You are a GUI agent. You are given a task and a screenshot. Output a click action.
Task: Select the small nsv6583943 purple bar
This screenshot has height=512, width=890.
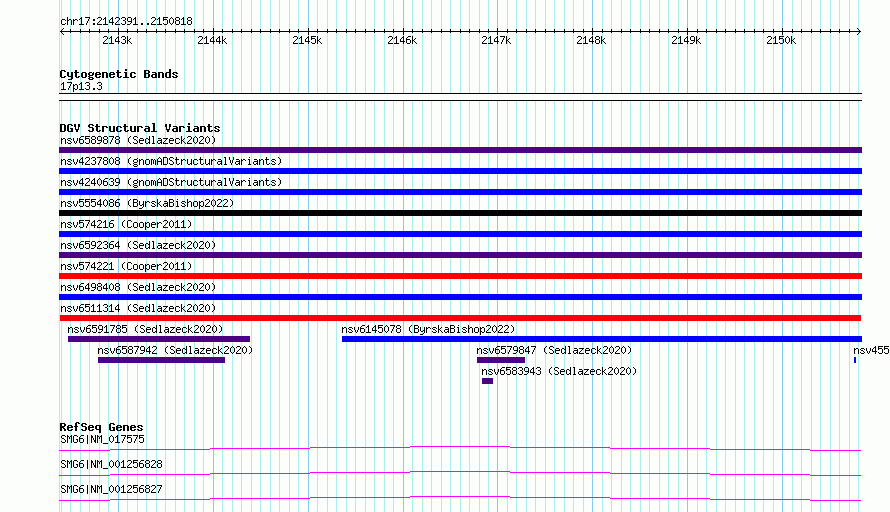488,381
